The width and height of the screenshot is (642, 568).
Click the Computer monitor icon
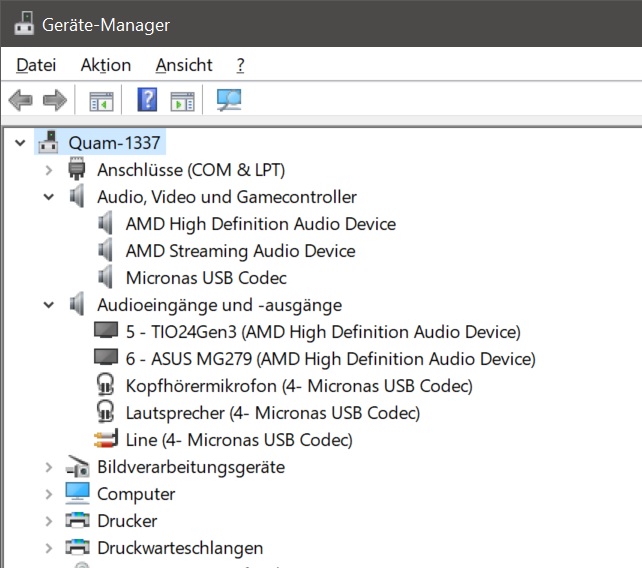(x=77, y=493)
